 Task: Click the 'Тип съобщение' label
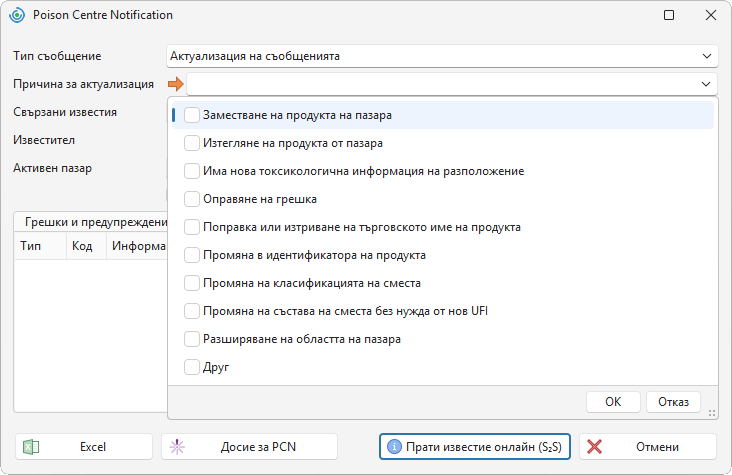[57, 56]
